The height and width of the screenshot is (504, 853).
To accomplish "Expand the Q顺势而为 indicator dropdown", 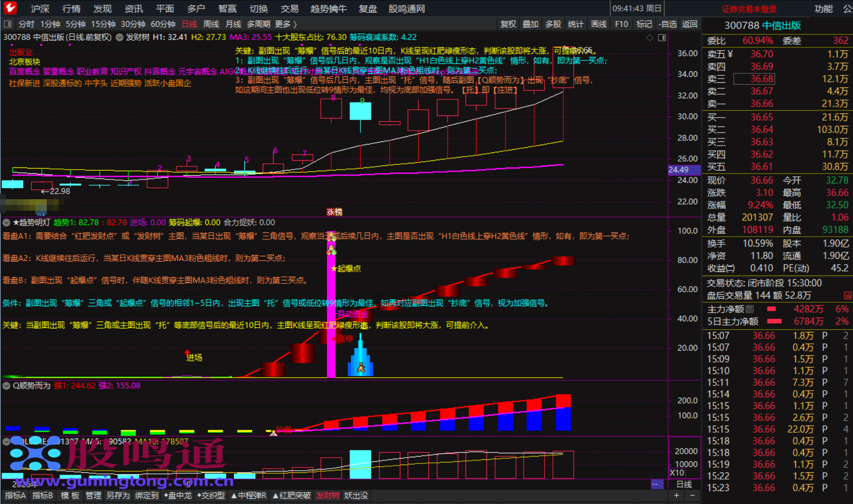I will click(6, 386).
